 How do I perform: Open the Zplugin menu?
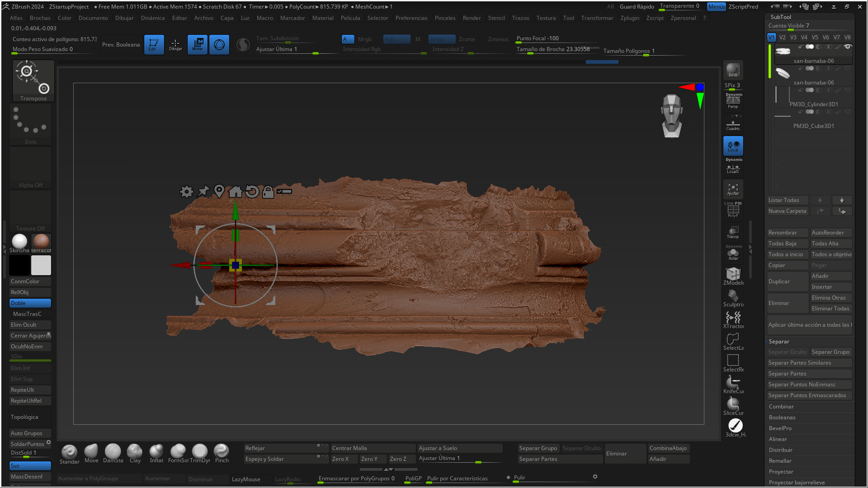[629, 18]
